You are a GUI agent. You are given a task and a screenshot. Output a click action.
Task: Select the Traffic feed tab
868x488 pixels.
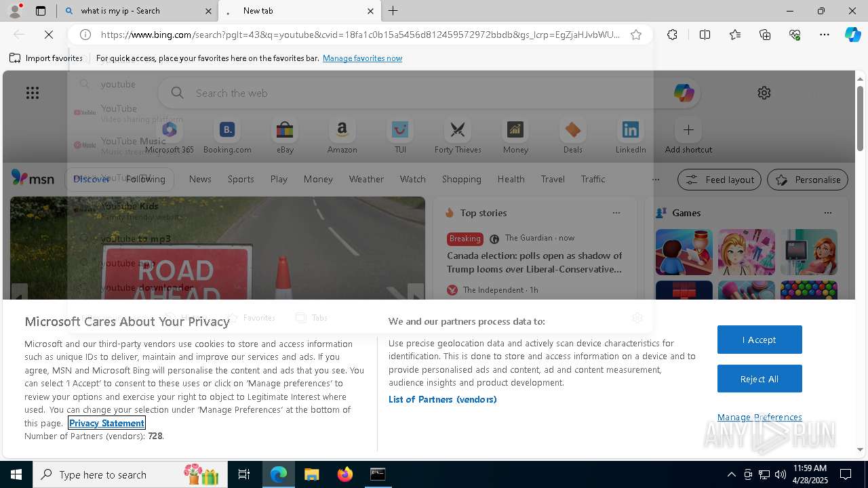(x=593, y=179)
